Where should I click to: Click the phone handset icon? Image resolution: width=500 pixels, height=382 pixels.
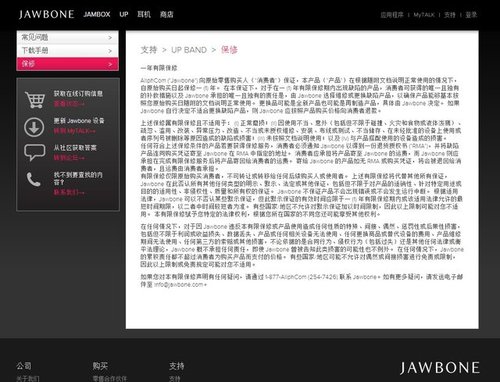pos(33,179)
